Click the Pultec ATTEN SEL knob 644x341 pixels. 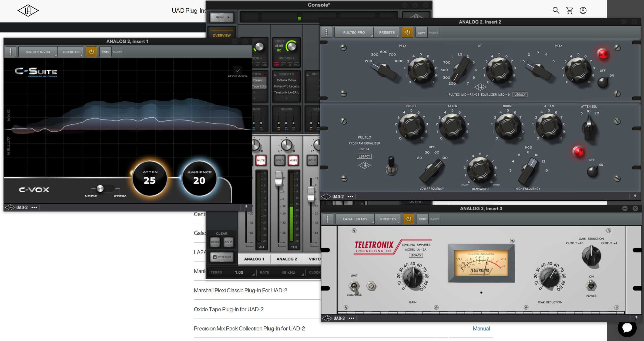[x=589, y=128]
